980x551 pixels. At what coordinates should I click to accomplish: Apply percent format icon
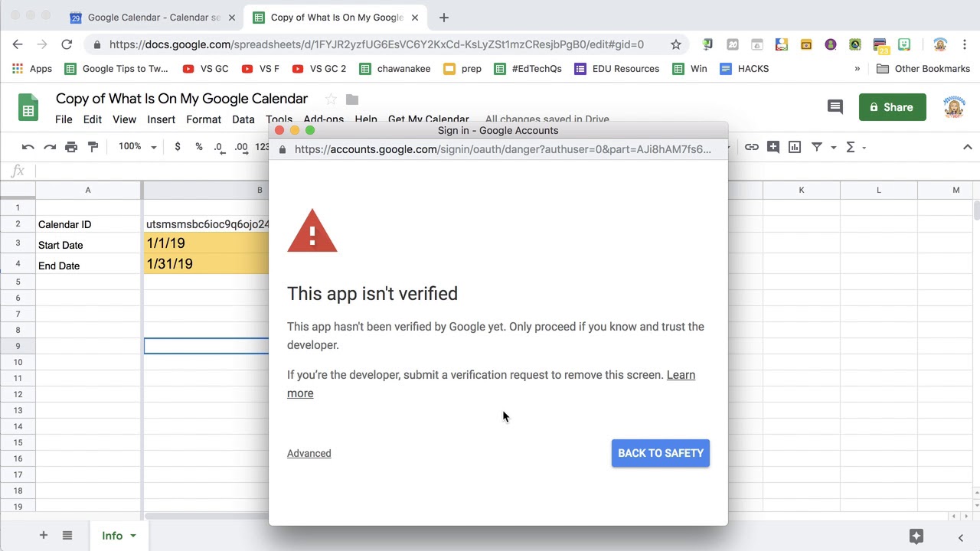[199, 147]
